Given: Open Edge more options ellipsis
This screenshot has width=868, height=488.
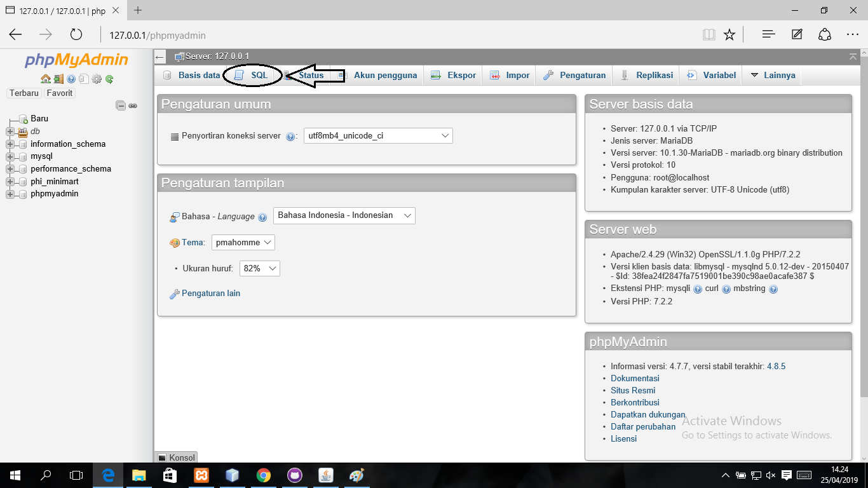Looking at the screenshot, I should [853, 35].
